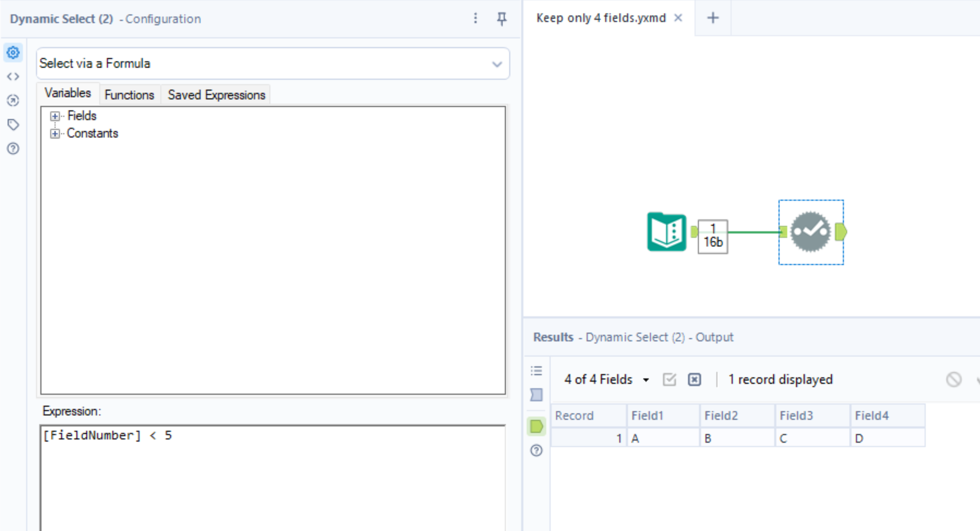Screen dimensions: 980x531
Task: Open the help question mark icon
Action: point(13,149)
